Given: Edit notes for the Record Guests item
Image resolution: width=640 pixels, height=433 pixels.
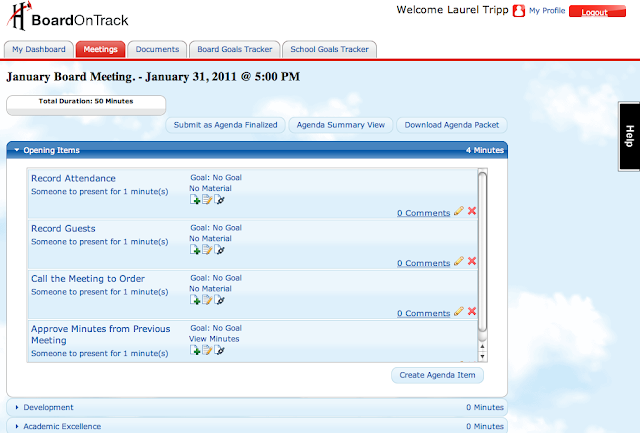Looking at the screenshot, I should 207,250.
